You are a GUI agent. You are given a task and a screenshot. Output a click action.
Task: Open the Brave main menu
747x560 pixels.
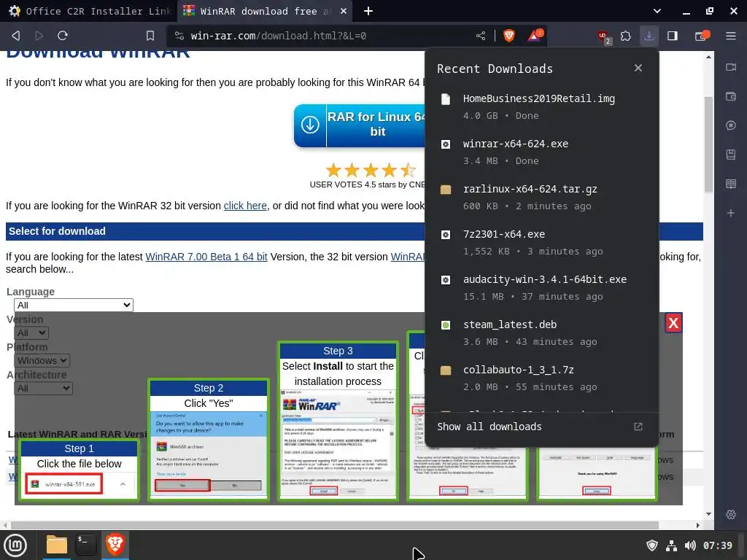[731, 36]
